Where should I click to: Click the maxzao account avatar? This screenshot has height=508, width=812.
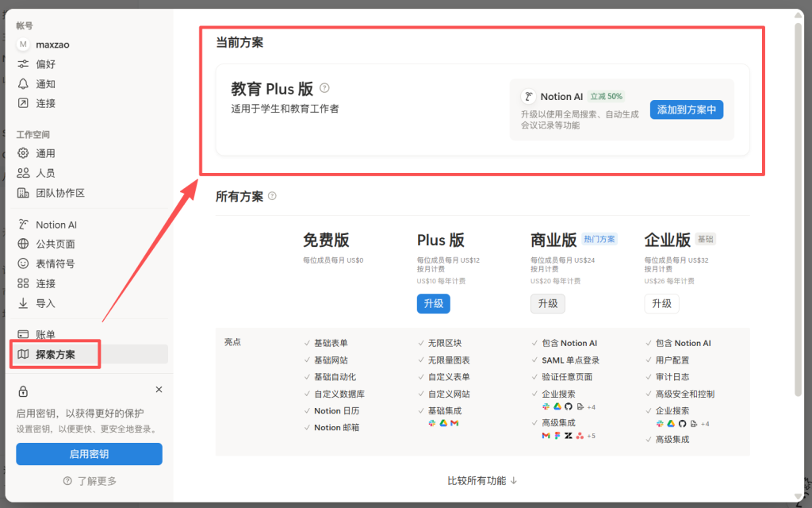pos(23,44)
